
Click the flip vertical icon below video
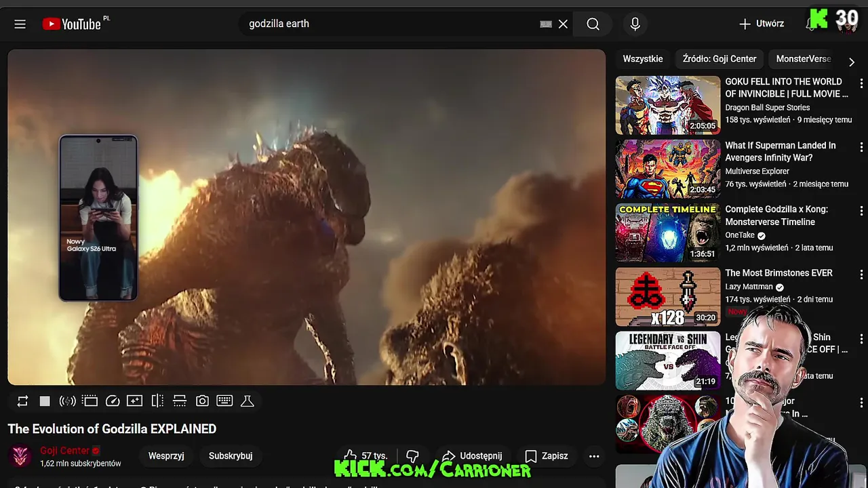[x=180, y=401]
